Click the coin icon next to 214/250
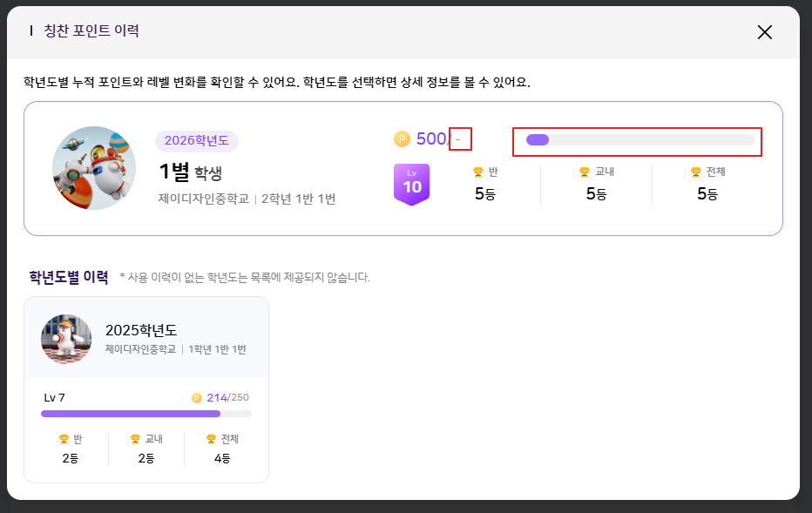 (x=197, y=398)
